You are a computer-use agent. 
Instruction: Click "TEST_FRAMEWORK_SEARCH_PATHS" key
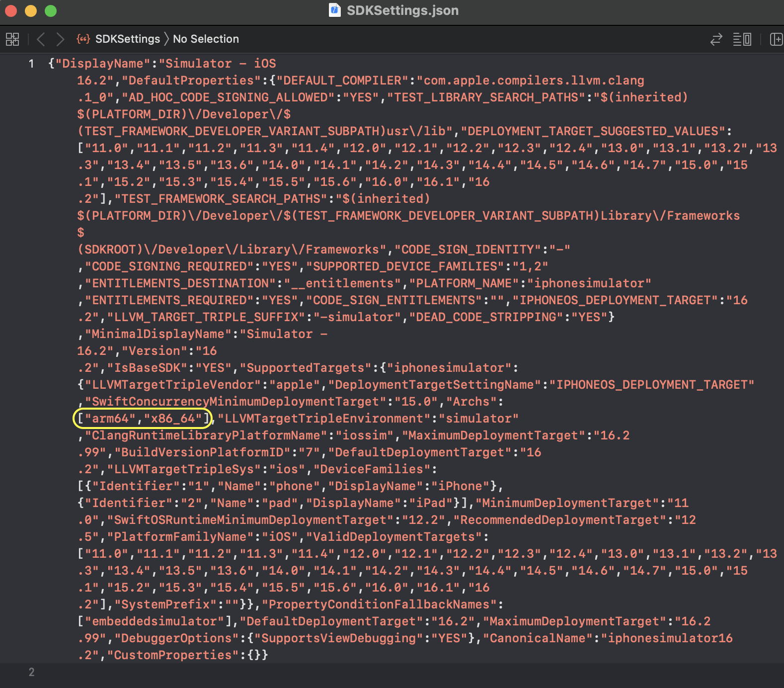click(x=221, y=199)
